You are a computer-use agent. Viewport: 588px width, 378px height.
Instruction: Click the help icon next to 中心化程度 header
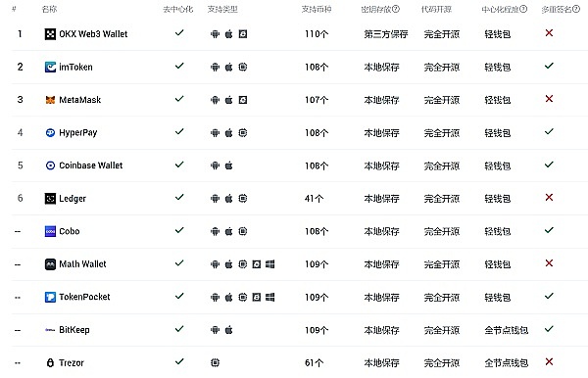[523, 9]
